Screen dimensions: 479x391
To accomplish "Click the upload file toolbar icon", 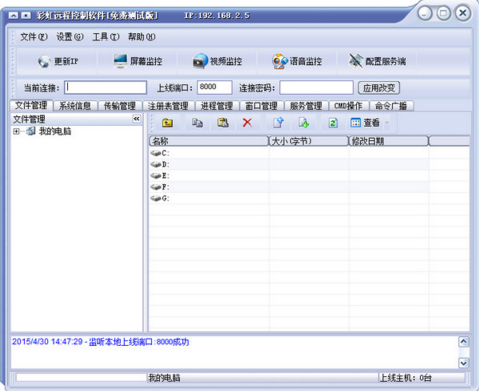I will [x=279, y=123].
